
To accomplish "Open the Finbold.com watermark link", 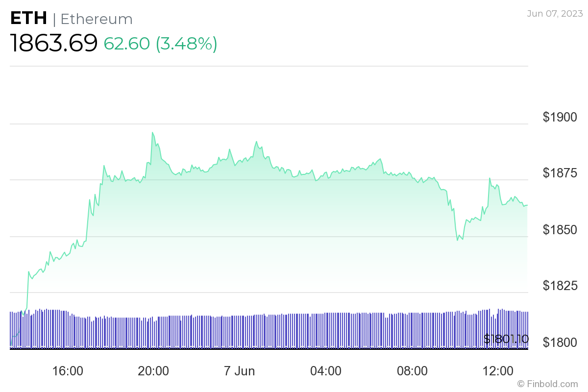I will pyautogui.click(x=547, y=384).
